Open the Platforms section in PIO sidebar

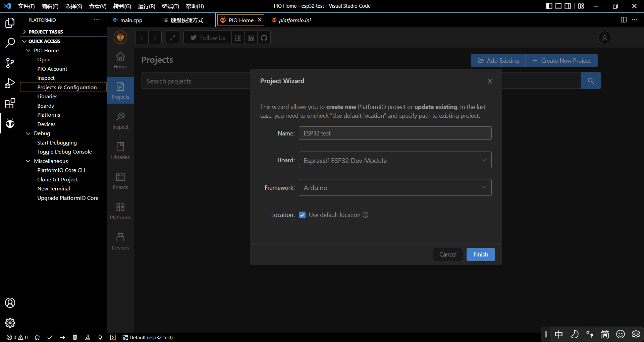tap(120, 211)
